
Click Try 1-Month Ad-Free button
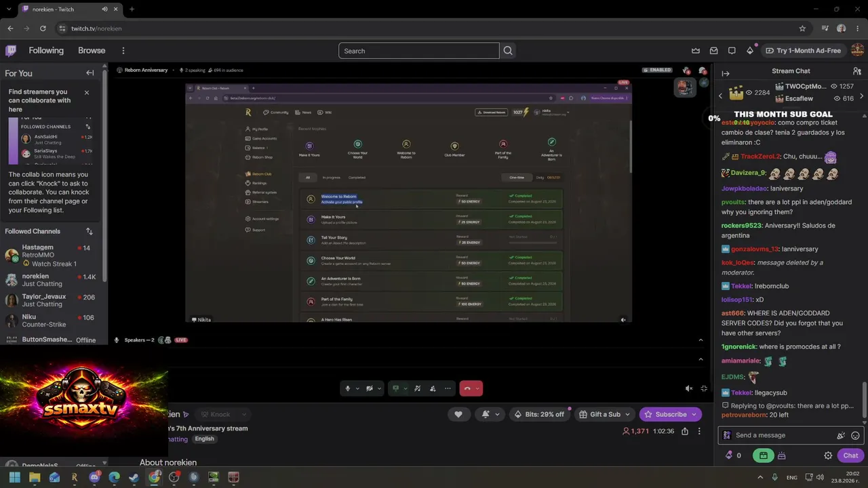tap(803, 51)
